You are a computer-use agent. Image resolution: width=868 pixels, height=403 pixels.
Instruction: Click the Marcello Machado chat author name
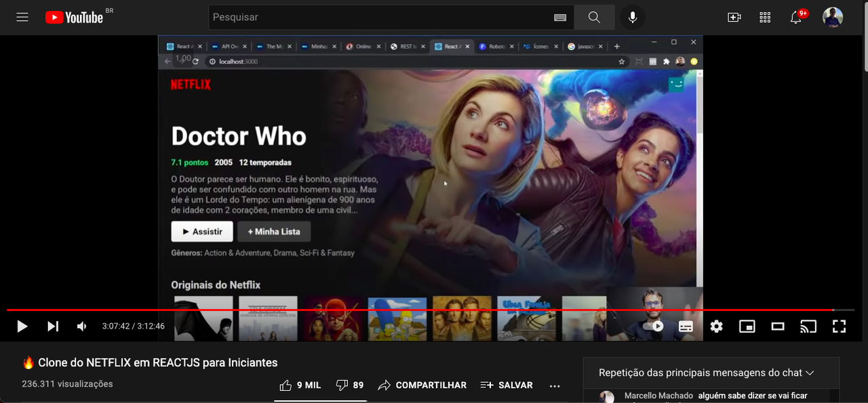pos(658,396)
